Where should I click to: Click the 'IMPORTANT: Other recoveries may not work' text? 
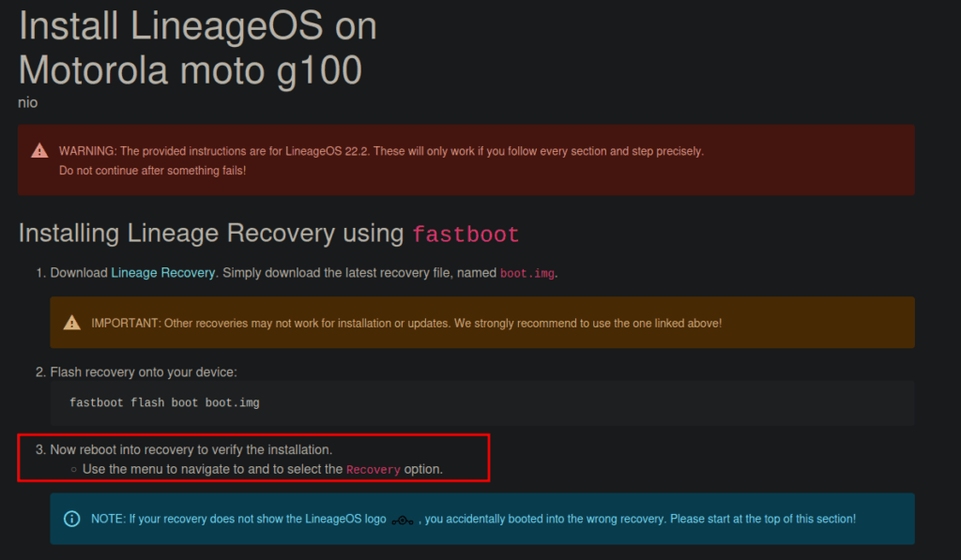(x=406, y=323)
